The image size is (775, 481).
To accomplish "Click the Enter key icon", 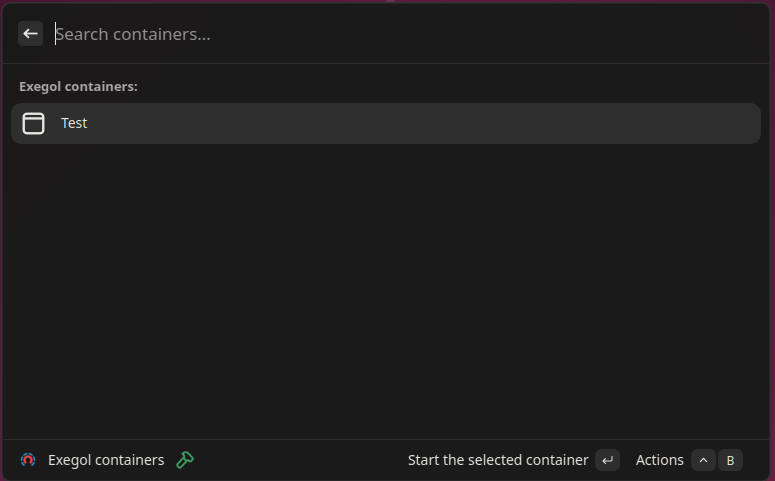I will 607,460.
